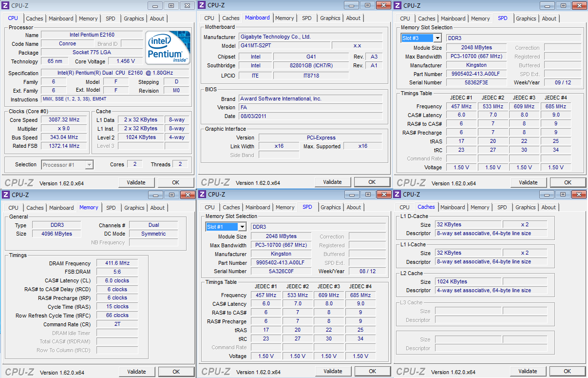Click OK in the Memory tab window
The height and width of the screenshot is (378, 588).
(x=176, y=372)
